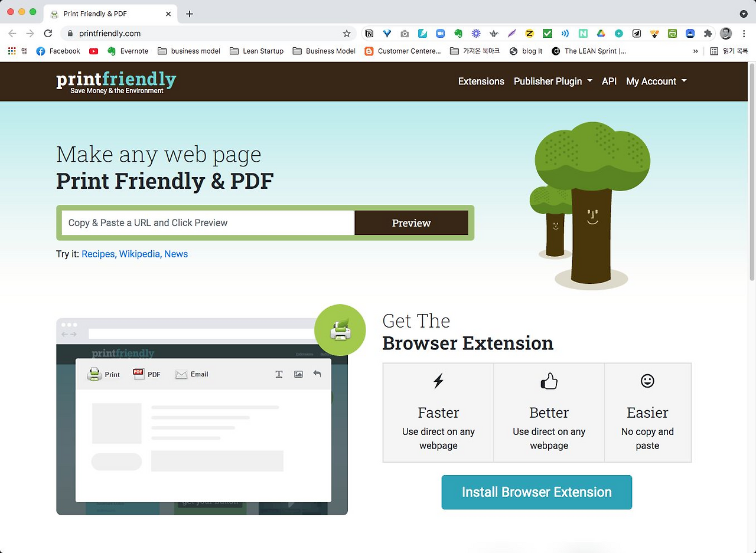This screenshot has height=553, width=756.
Task: Bookmark this page with the star icon
Action: (347, 34)
